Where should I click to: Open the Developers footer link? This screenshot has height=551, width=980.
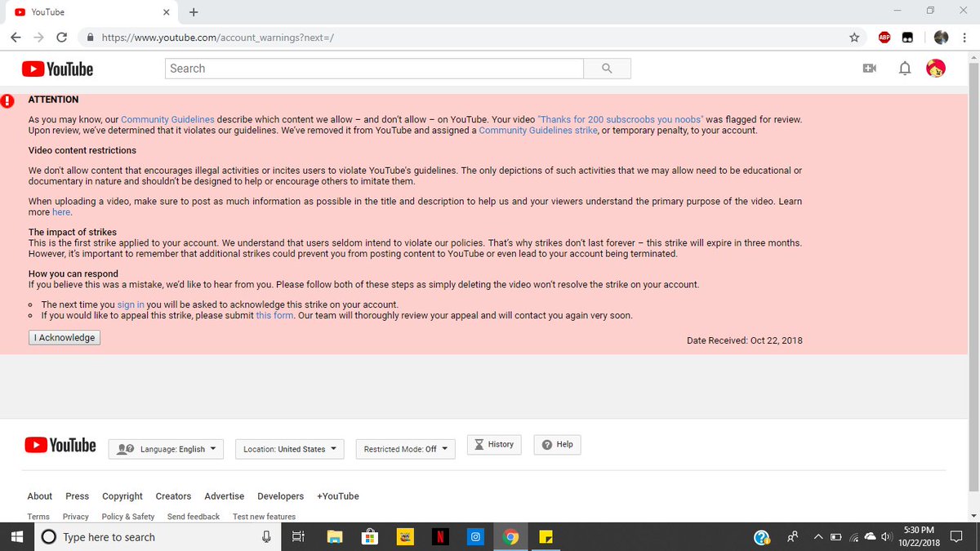click(x=280, y=496)
